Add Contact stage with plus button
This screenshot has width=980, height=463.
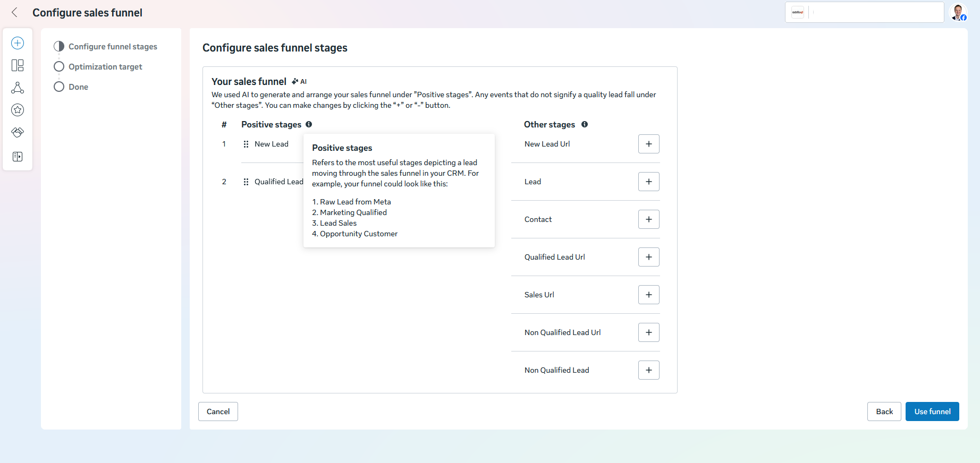click(x=648, y=219)
